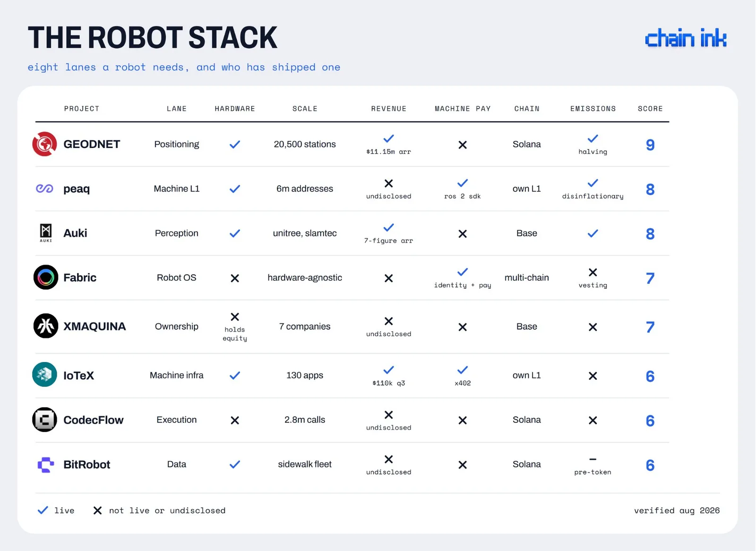Click the 'Machine infra' lane cell
The height and width of the screenshot is (551, 756).
pyautogui.click(x=177, y=375)
